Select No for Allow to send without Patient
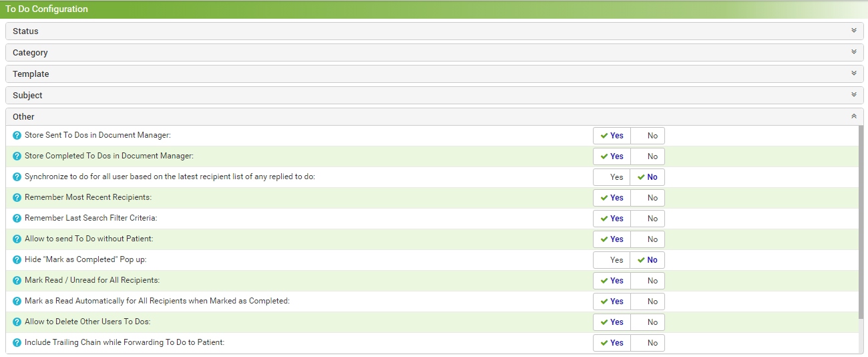The image size is (868, 357). [648, 239]
